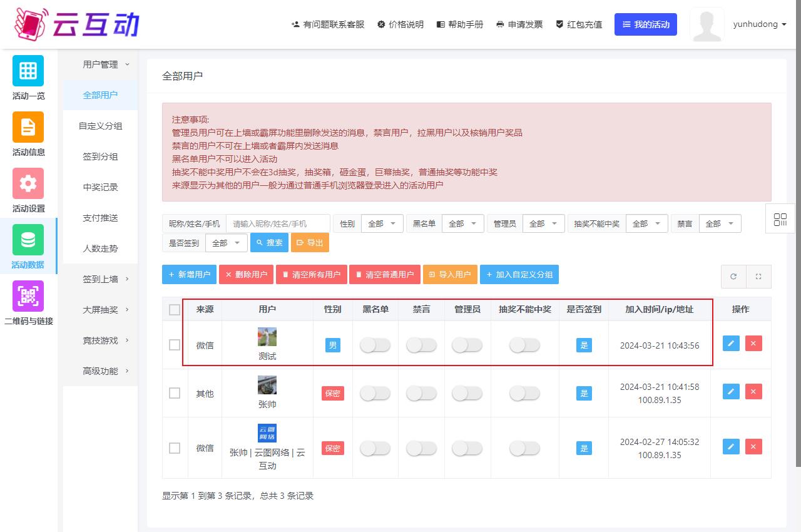Open 二维码与链接 QR icon in sidebar
801x532 pixels.
point(28,296)
